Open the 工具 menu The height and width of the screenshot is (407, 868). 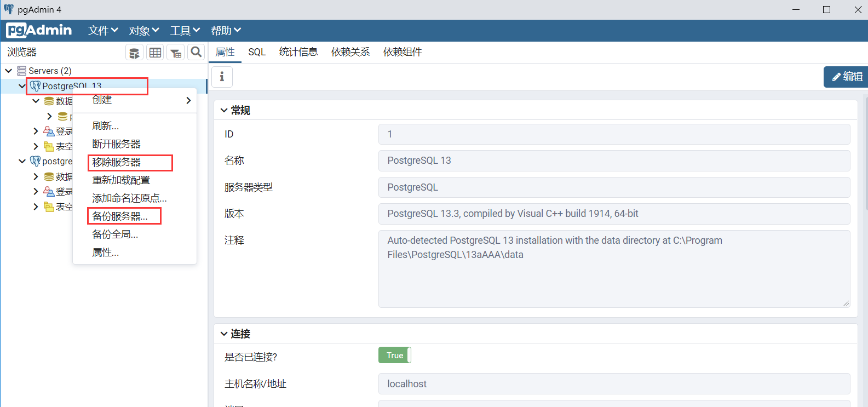click(185, 31)
